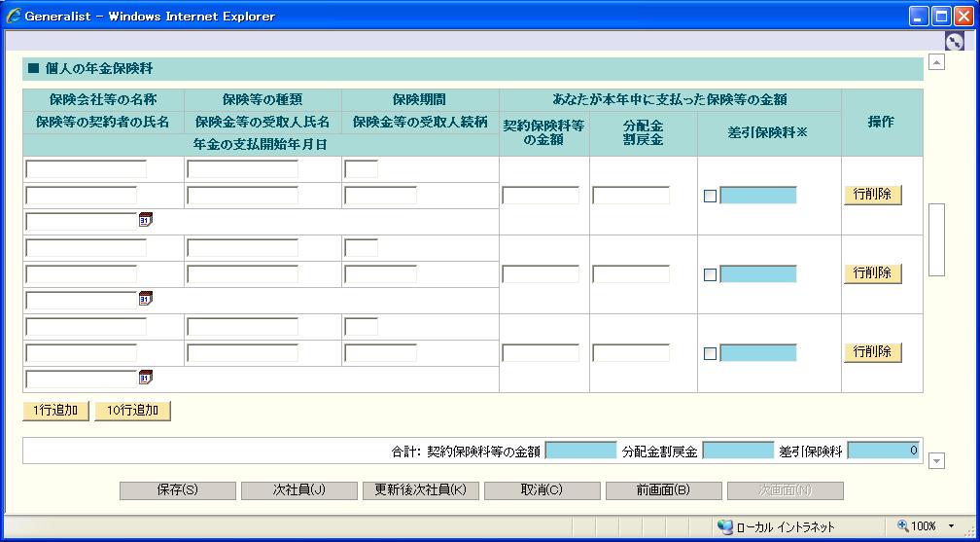The width and height of the screenshot is (980, 542).
Task: Click 契約保険料等の金額 field in third row
Action: point(541,353)
